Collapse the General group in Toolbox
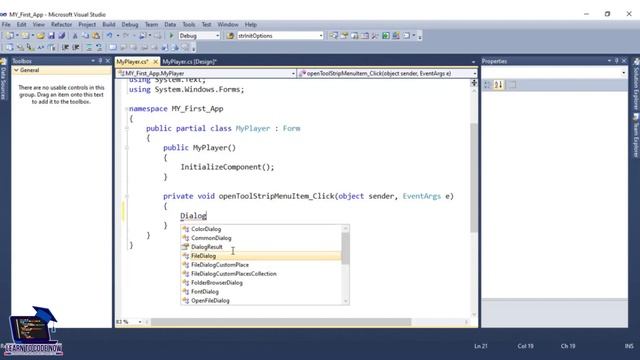This screenshot has height=360, width=640. coord(16,70)
